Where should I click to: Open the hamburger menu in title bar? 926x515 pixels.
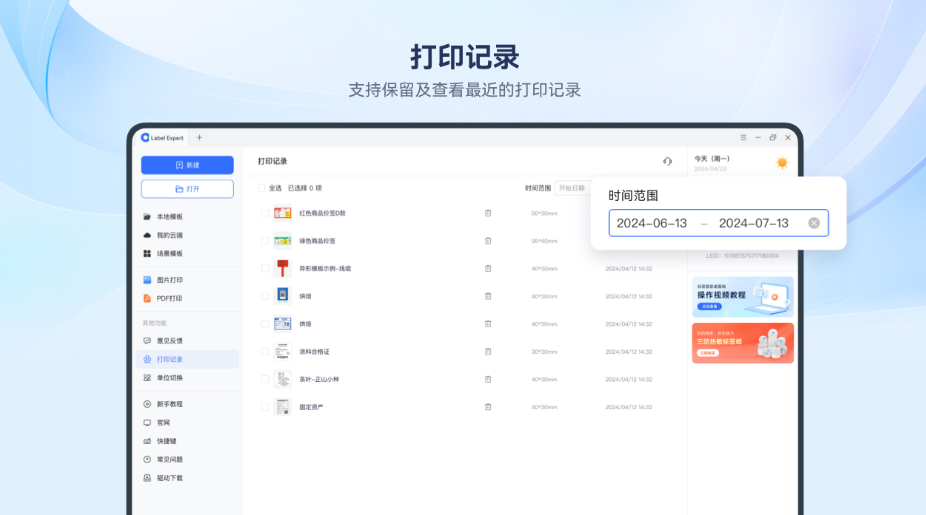(743, 138)
